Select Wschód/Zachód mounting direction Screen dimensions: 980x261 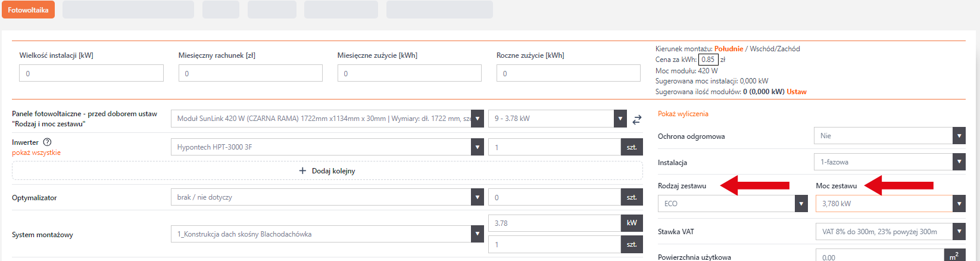[x=775, y=49]
